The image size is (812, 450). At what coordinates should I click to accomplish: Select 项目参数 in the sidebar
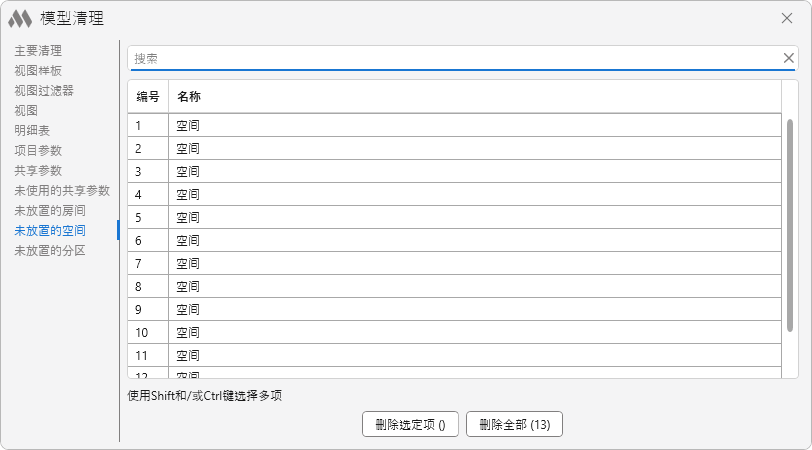click(38, 150)
